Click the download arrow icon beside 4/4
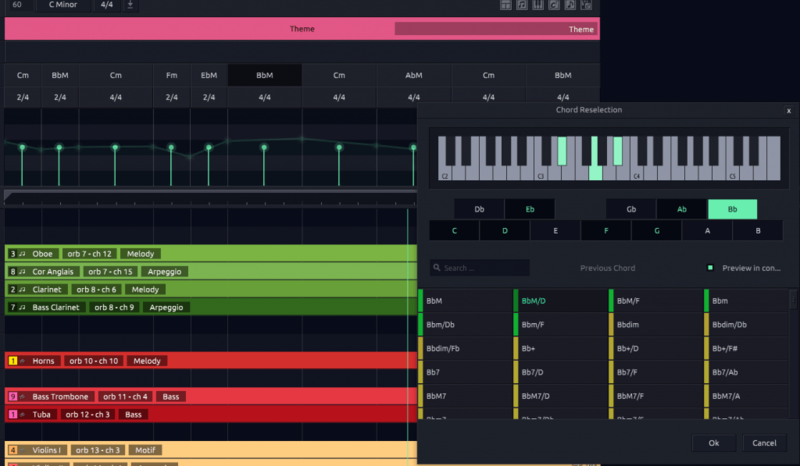Screen dimensions: 800x466 (130, 5)
